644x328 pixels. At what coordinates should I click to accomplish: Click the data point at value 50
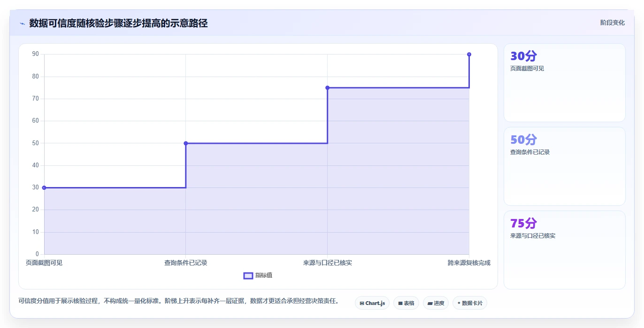pos(186,143)
